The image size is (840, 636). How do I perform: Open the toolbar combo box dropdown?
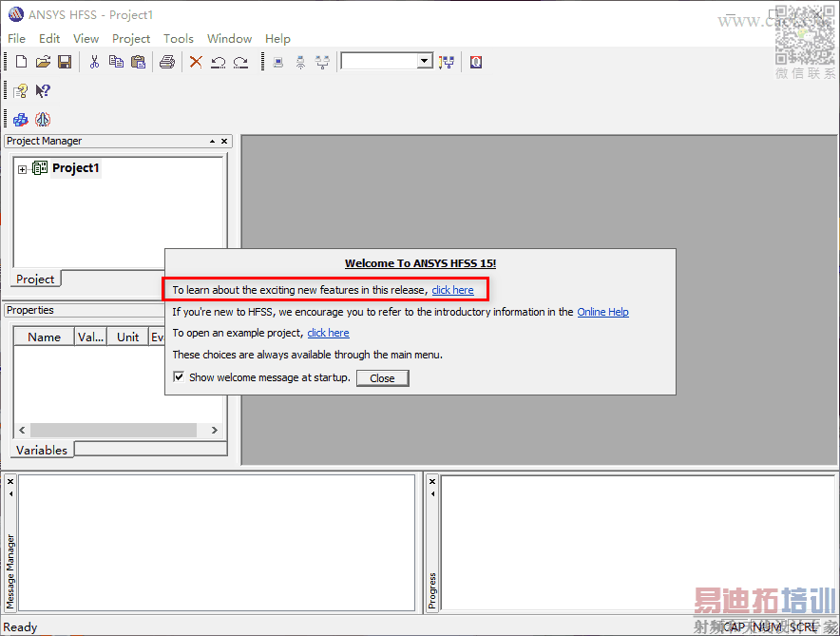(425, 61)
